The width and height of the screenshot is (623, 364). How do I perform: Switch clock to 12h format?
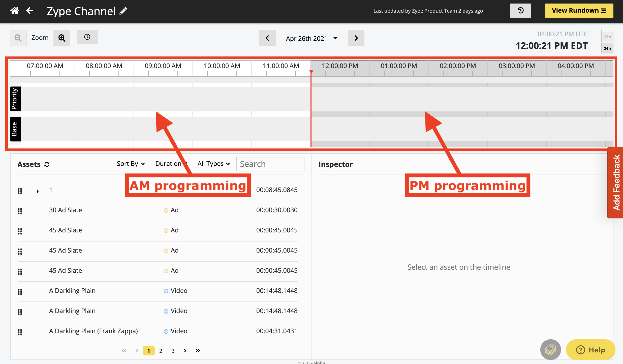(607, 37)
